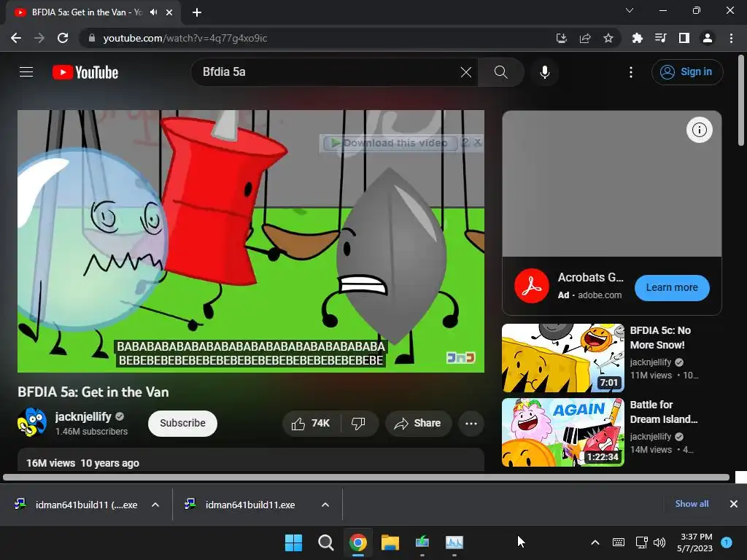Open BFDIA 5c: No More Snow thumbnail
Image resolution: width=747 pixels, height=560 pixels.
(x=562, y=358)
